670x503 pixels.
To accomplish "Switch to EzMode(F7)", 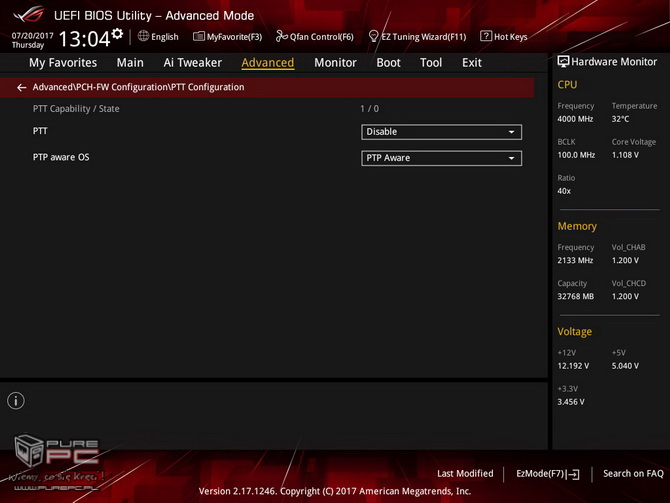I will 541,474.
